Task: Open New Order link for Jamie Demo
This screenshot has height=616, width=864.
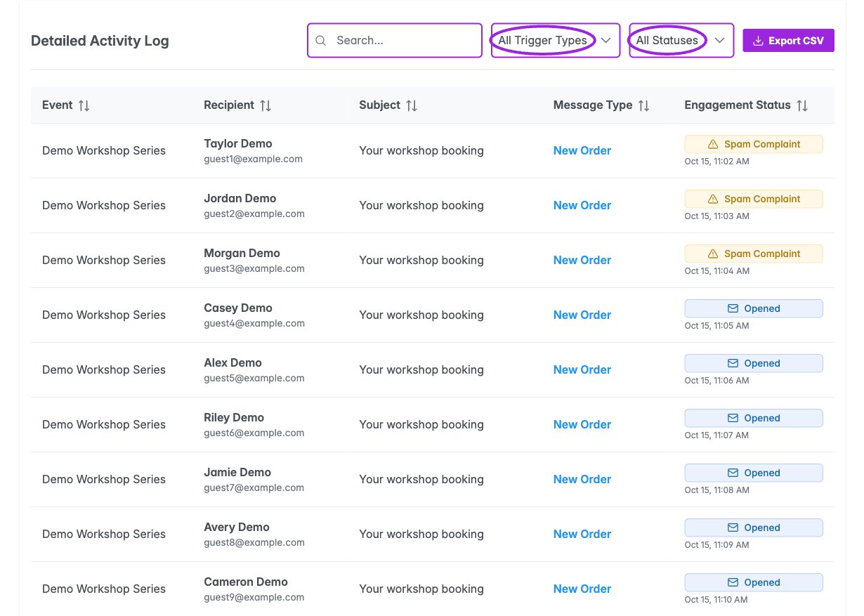Action: [582, 479]
